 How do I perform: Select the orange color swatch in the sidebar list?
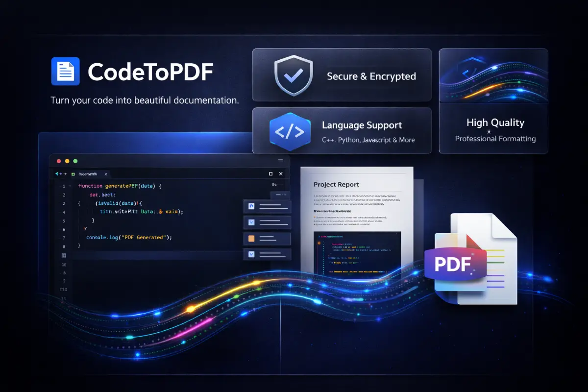coord(251,239)
